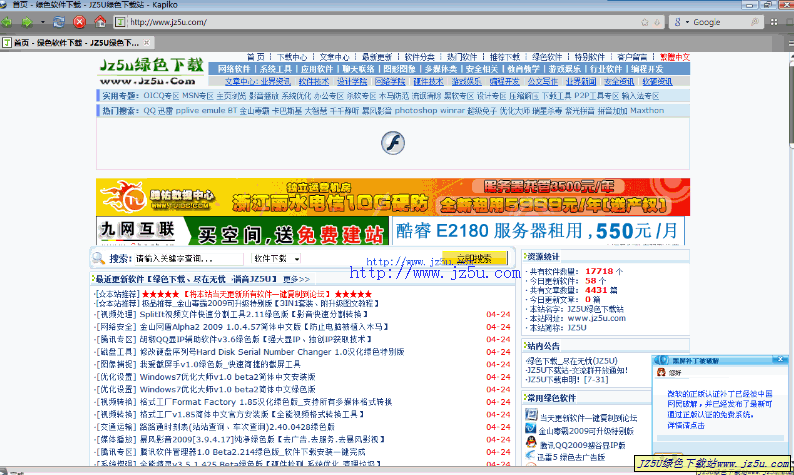Open the orange 浙江丽水电信 banner ad
The height and width of the screenshot is (475, 794).
[393, 197]
